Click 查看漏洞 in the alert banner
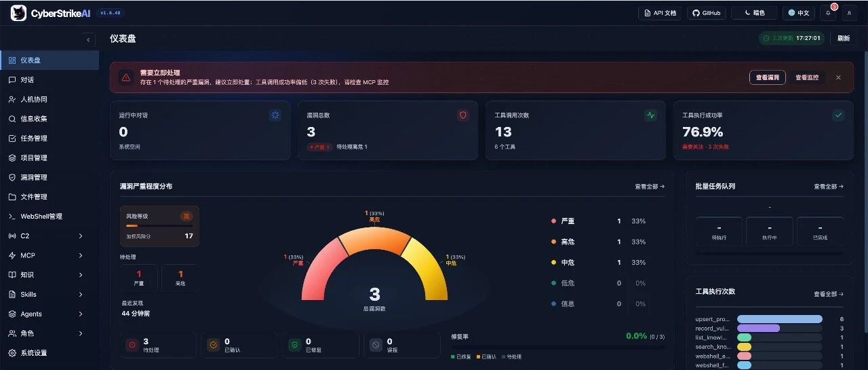868x370 pixels. click(768, 77)
